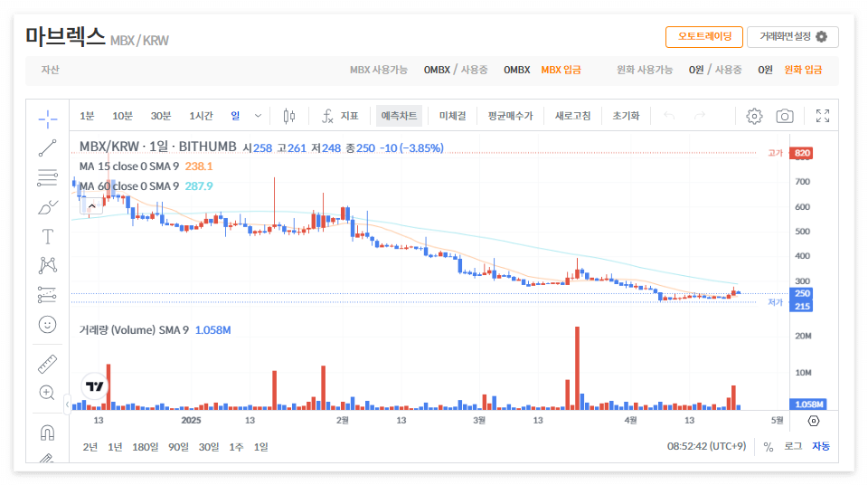Image resolution: width=868 pixels, height=485 pixels.
Task: Click the MA 15 close indicator legend
Action: [x=129, y=166]
